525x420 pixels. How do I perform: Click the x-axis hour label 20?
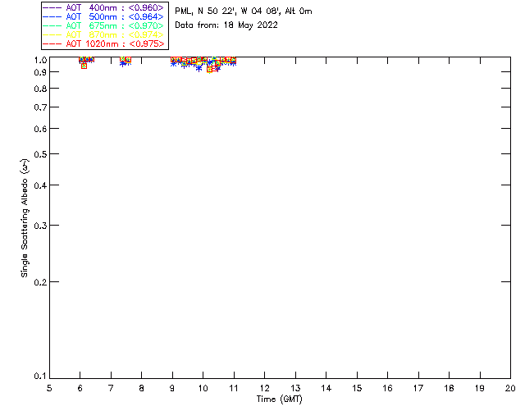coord(510,388)
